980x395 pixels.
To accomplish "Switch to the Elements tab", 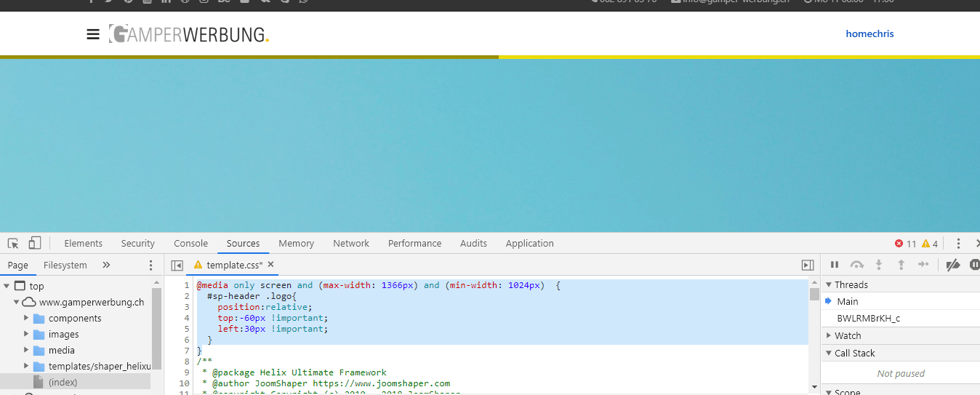I will tap(83, 244).
